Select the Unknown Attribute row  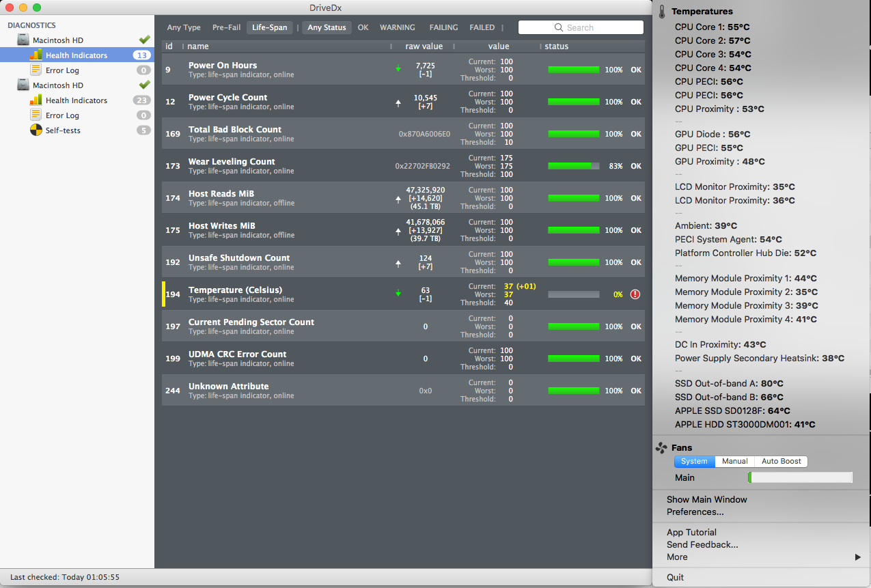403,391
